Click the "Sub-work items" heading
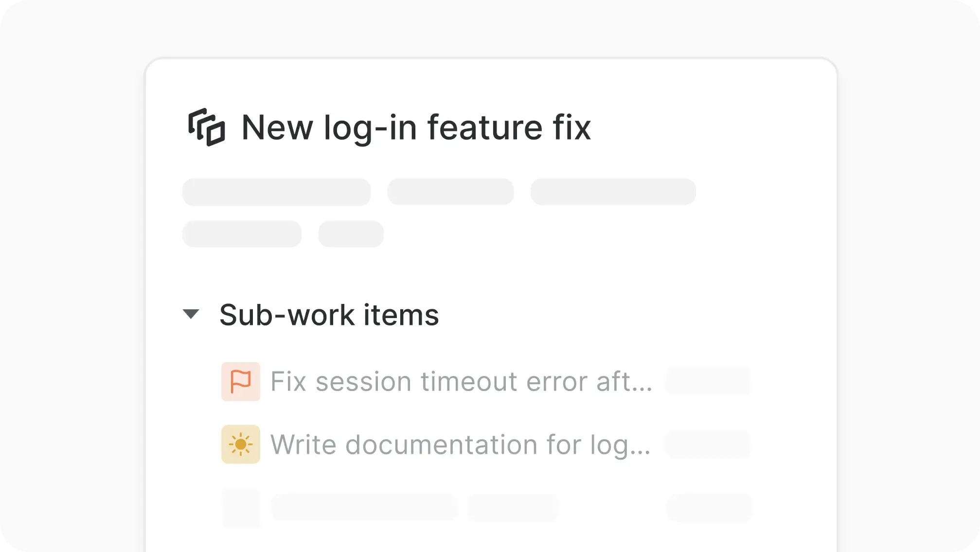Viewport: 980px width, 552px height. point(329,315)
